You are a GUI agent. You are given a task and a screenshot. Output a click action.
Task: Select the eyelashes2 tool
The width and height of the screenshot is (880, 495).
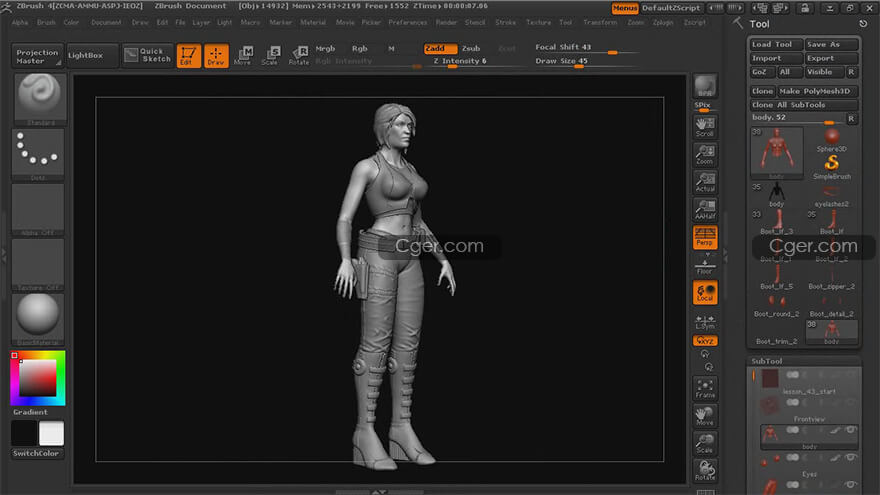(831, 195)
